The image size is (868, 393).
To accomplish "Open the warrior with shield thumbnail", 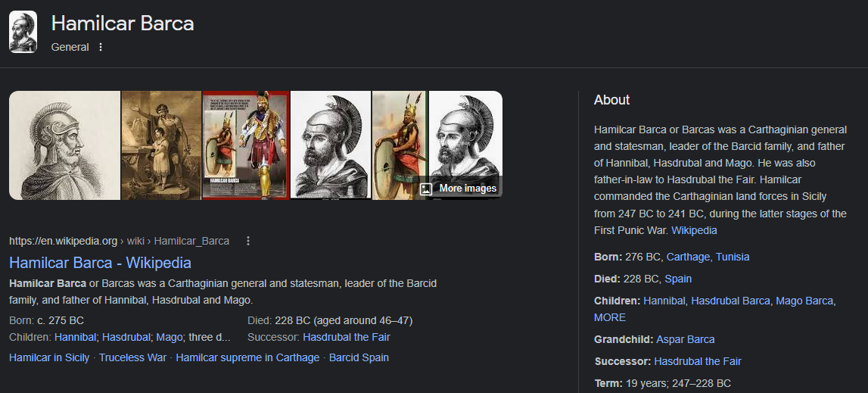I will coord(399,145).
